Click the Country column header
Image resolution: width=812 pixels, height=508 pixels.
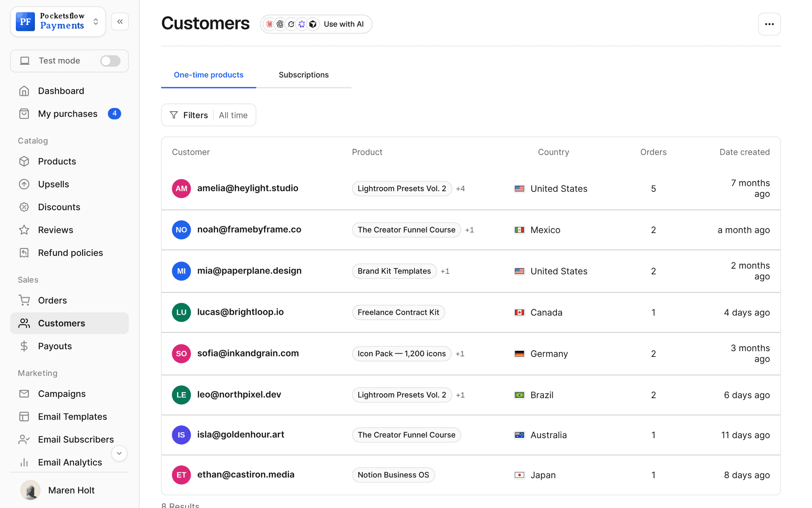(x=553, y=152)
